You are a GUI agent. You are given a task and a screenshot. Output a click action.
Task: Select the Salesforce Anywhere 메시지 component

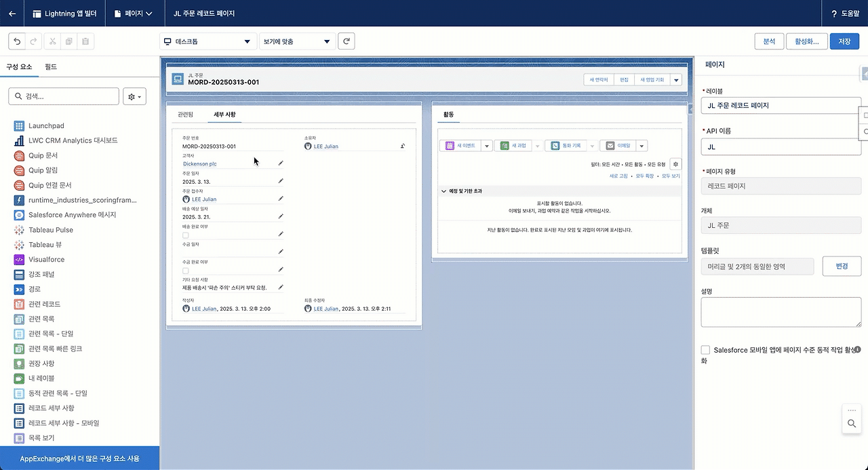(65, 215)
